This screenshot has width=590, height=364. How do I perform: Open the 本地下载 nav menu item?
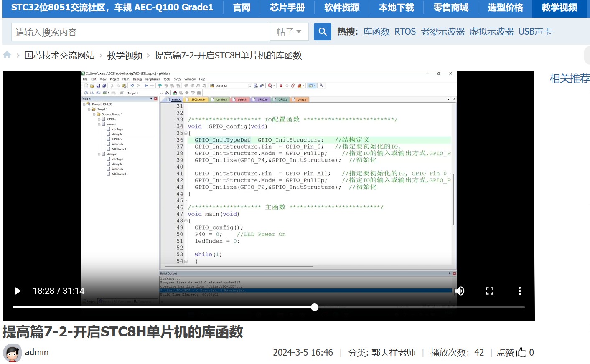point(397,8)
